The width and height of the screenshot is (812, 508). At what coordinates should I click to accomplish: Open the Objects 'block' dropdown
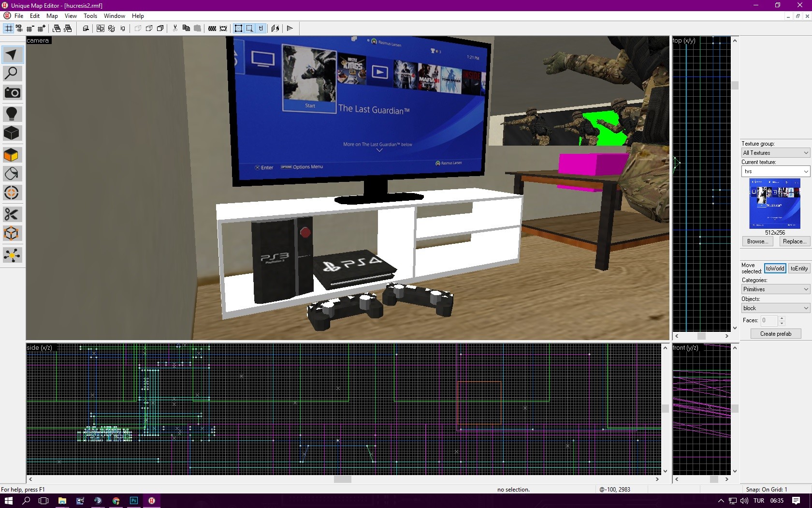776,308
